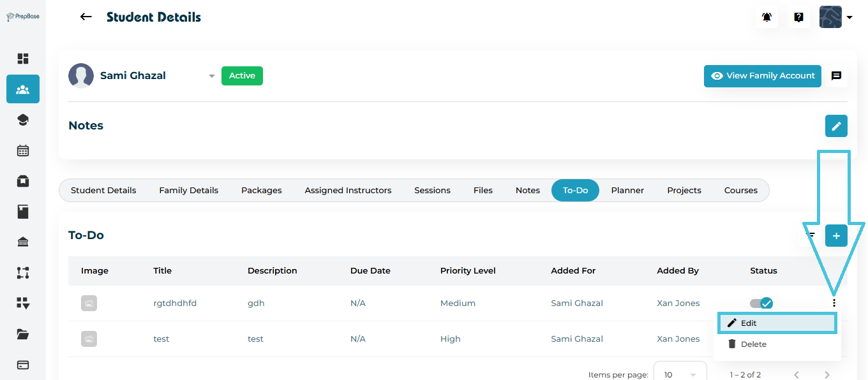Open the chat message icon
This screenshot has height=380, width=868.
836,76
